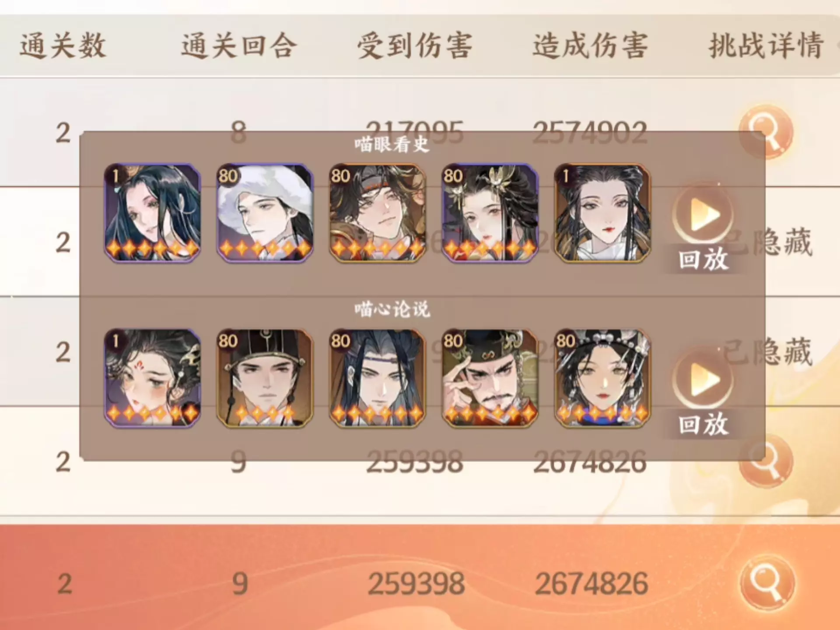Screen dimensions: 840x630
Task: Click the 造成伤害 column header
Action: (590, 45)
